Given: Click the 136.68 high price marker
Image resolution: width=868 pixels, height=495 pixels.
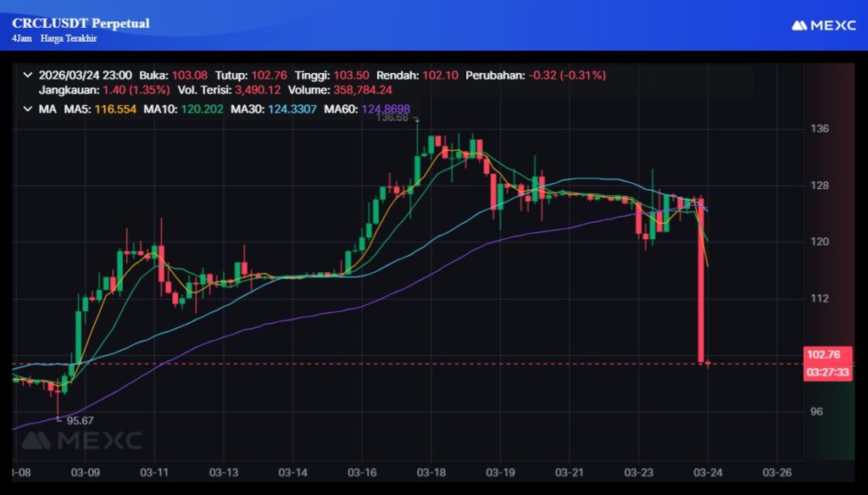Looking at the screenshot, I should pos(393,119).
